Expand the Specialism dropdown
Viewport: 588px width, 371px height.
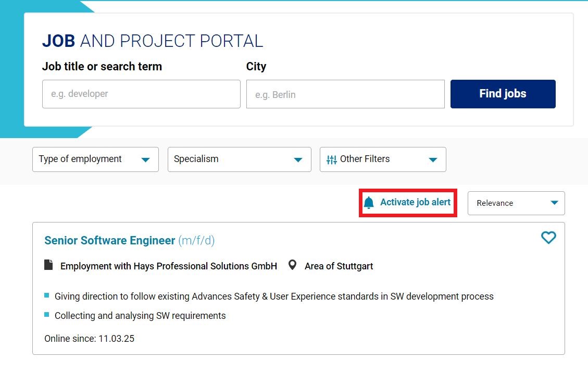point(239,159)
